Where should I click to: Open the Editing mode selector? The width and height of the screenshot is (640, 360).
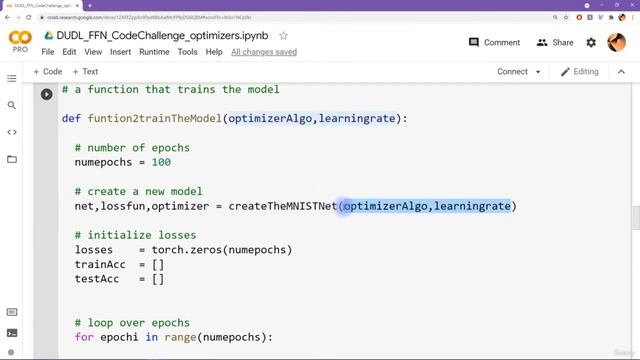[580, 72]
